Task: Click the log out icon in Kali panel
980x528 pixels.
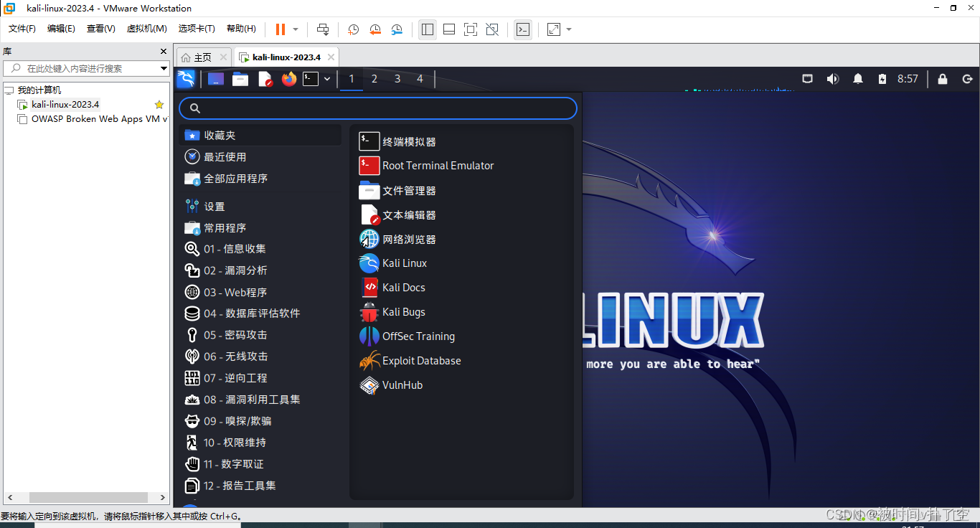Action: 967,79
